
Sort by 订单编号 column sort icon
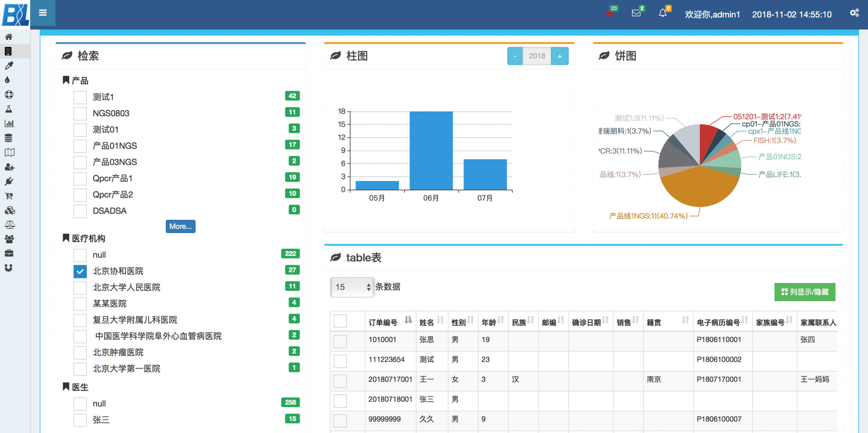tap(408, 320)
